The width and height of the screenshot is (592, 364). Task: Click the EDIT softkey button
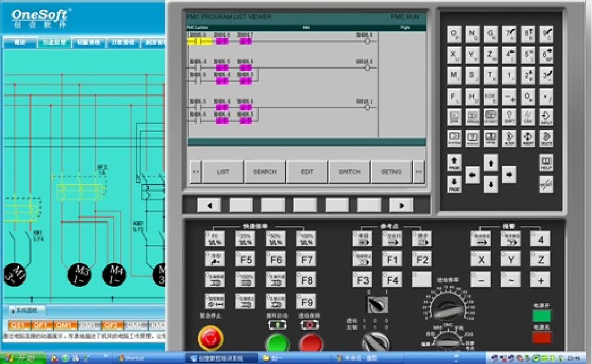click(x=307, y=172)
